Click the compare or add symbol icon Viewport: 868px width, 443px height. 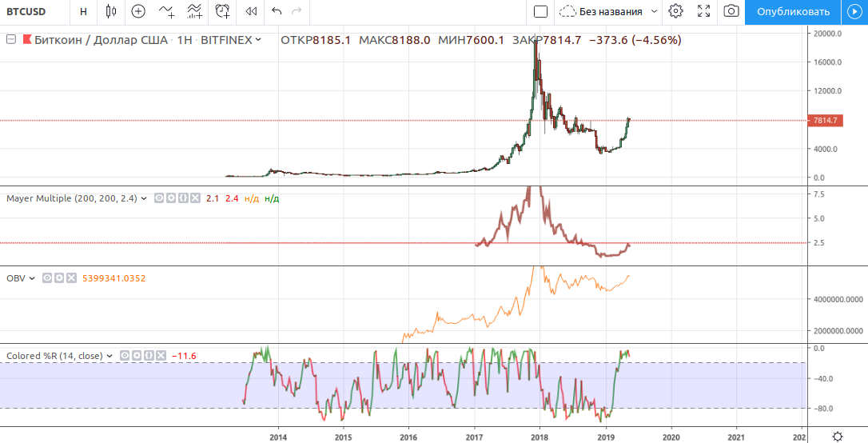point(138,11)
